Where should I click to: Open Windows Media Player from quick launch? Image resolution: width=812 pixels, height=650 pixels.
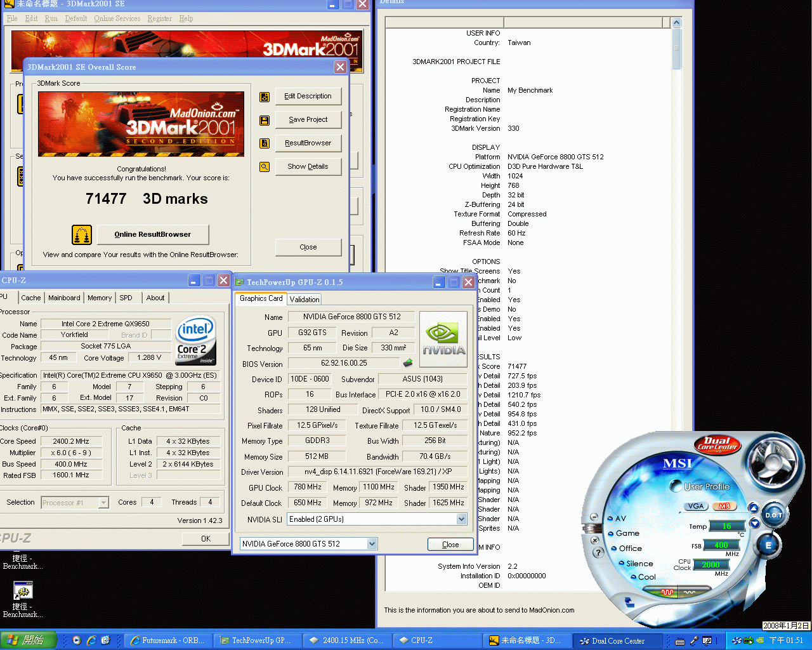point(77,640)
